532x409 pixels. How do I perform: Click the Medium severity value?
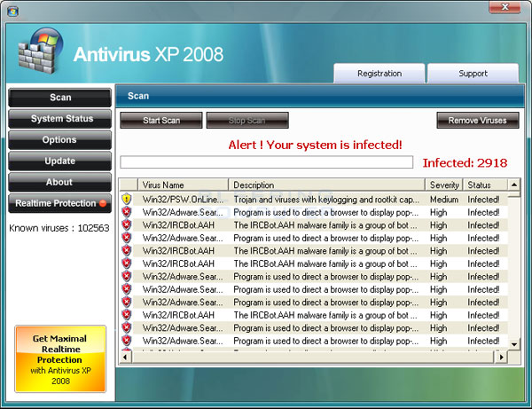[444, 200]
